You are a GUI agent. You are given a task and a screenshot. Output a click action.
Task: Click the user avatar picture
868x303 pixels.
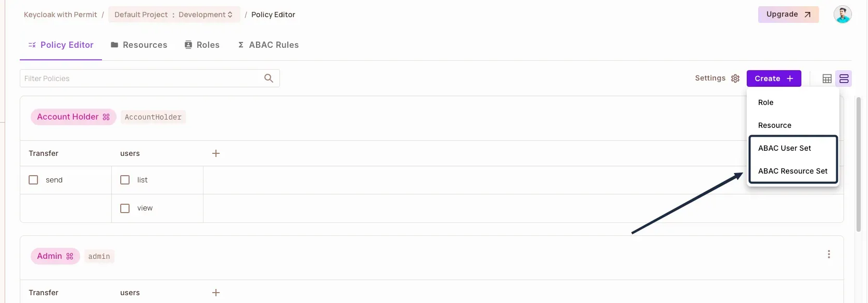[x=842, y=15]
